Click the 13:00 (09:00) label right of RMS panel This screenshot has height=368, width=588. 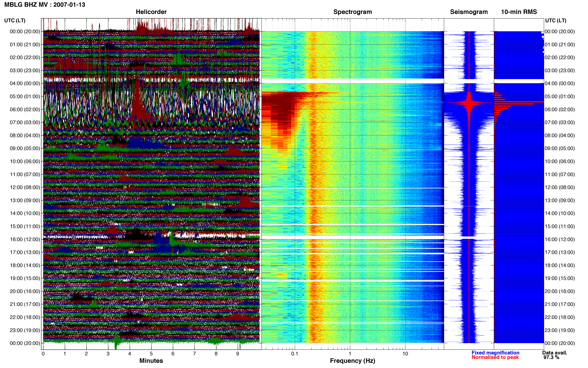coord(560,201)
